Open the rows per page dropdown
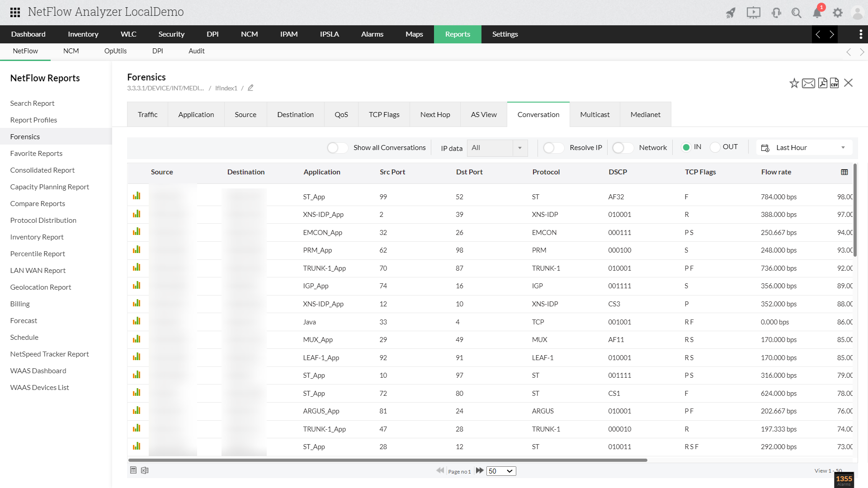The height and width of the screenshot is (488, 868). tap(501, 471)
